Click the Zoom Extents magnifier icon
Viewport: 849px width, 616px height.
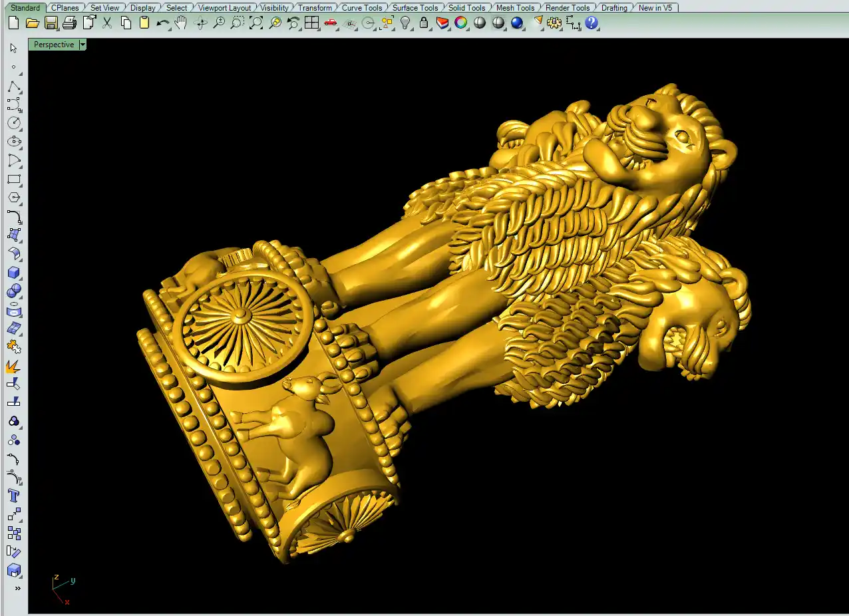click(x=256, y=23)
